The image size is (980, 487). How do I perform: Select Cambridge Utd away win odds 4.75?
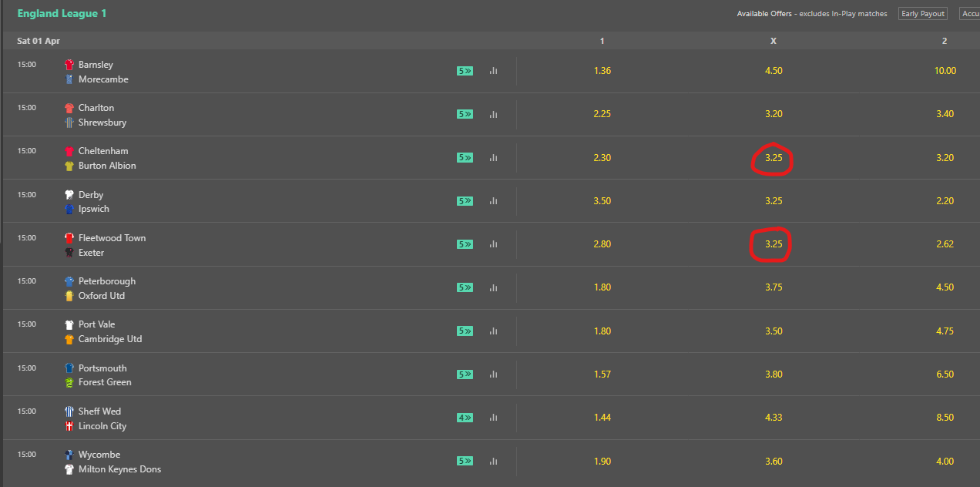click(945, 331)
